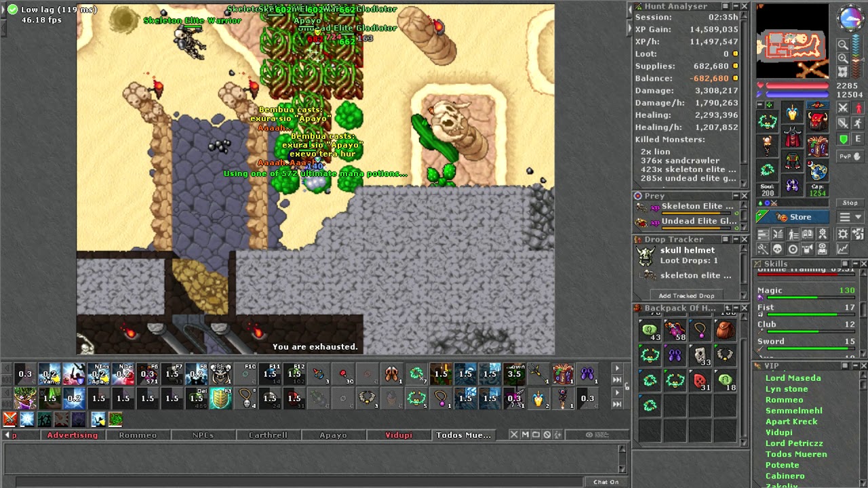Open the Store
The image size is (868, 488).
click(792, 217)
